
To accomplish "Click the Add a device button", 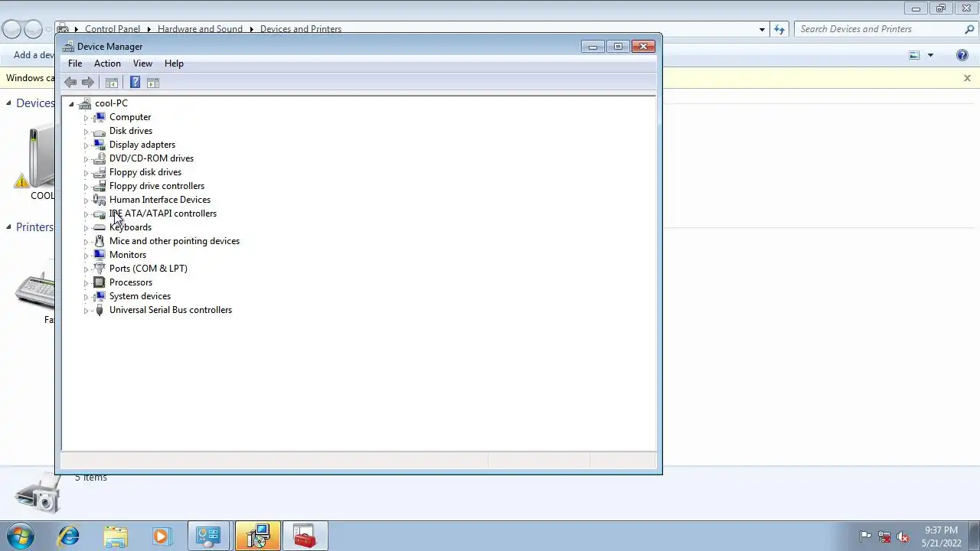I will click(x=32, y=55).
